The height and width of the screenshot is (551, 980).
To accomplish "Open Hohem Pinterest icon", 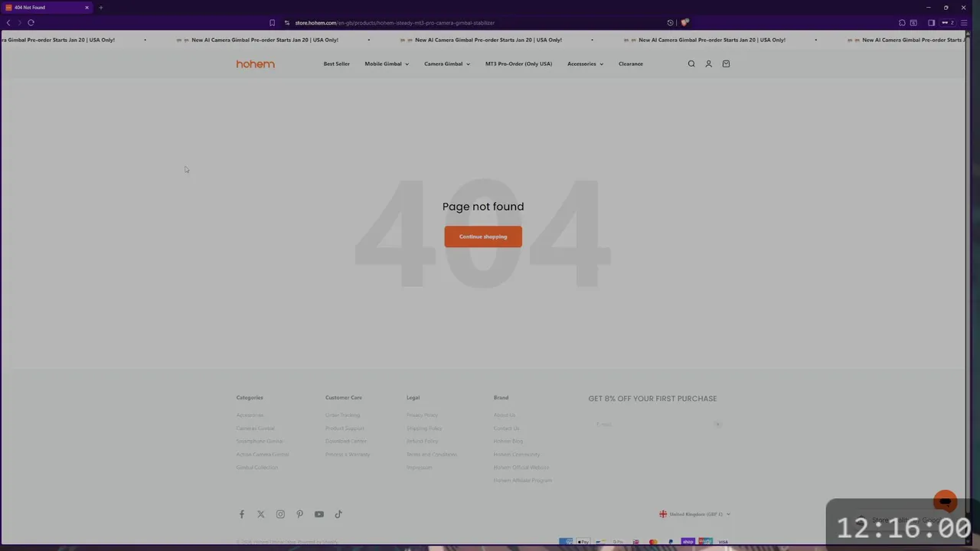I will pos(299,514).
